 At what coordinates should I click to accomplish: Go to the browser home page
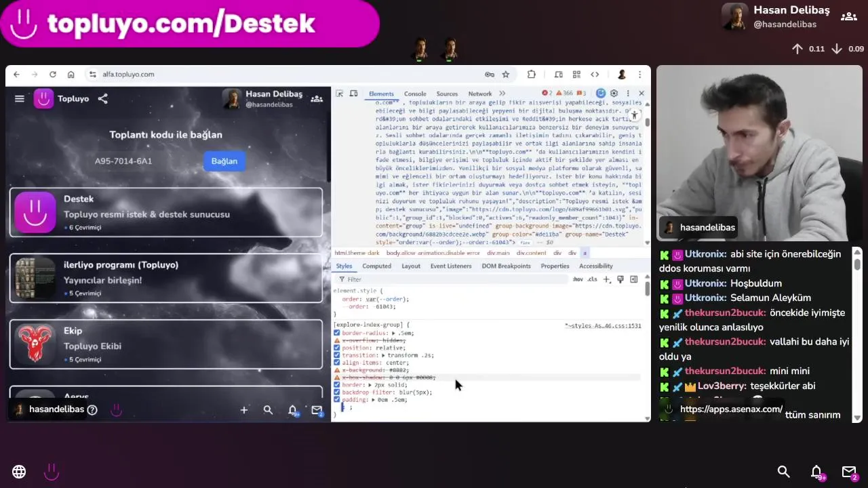pos(71,75)
